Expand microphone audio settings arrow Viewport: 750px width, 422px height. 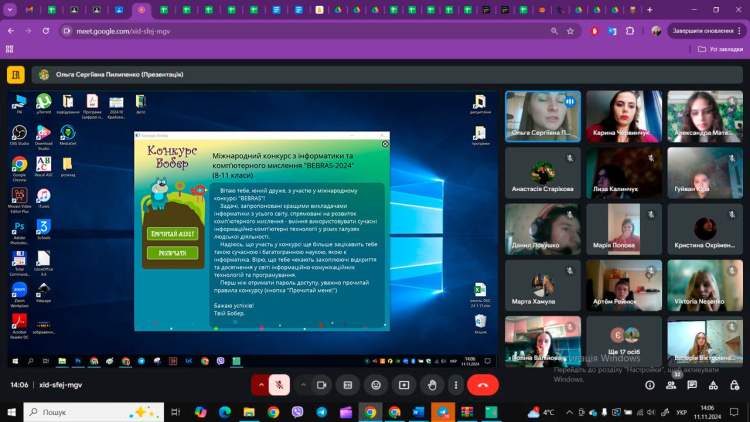pyautogui.click(x=262, y=385)
